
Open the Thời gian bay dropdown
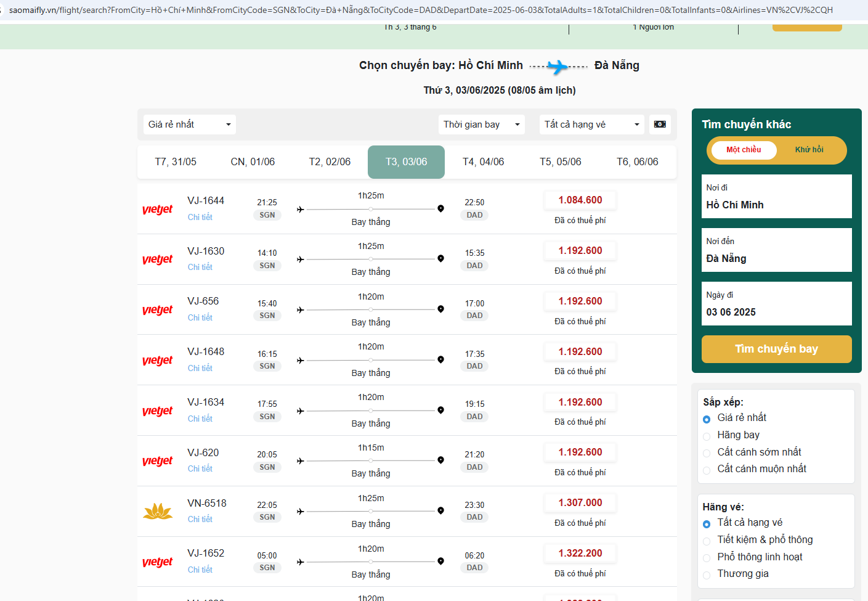coord(482,125)
